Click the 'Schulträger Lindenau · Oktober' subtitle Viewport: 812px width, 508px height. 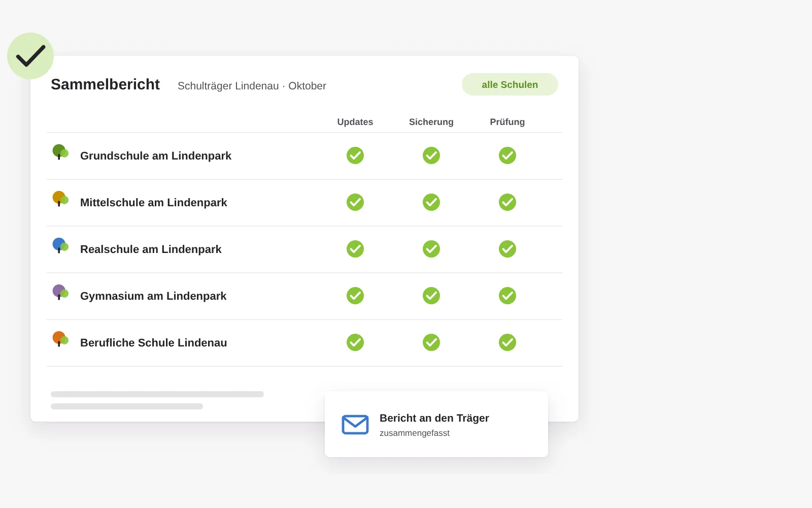[252, 86]
